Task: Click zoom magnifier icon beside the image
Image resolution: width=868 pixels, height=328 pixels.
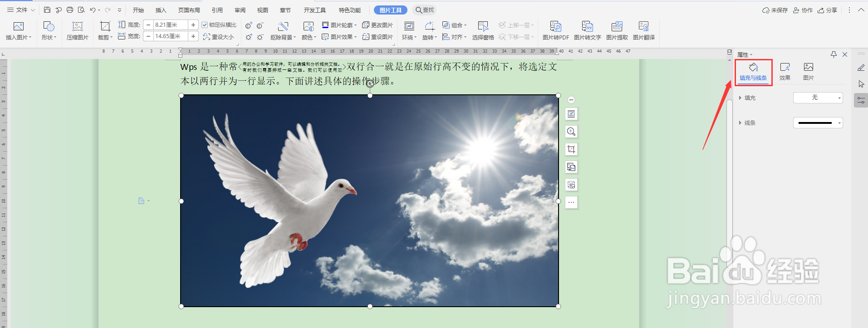Action: (571, 132)
